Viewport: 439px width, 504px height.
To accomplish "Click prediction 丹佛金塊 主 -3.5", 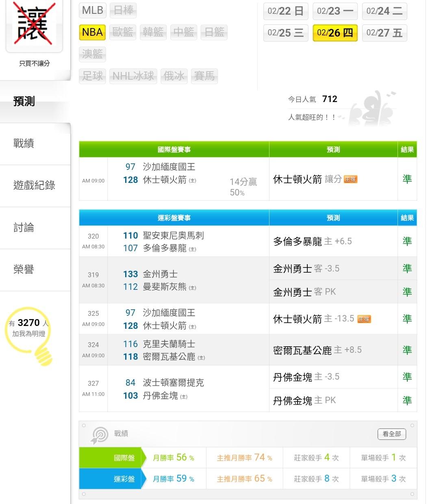I will click(x=306, y=377).
